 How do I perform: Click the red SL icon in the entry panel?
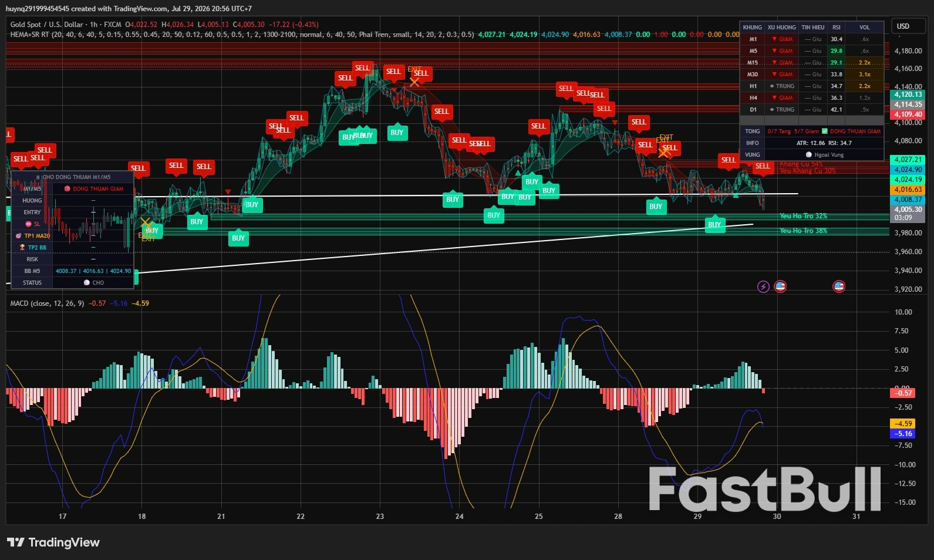(x=28, y=224)
